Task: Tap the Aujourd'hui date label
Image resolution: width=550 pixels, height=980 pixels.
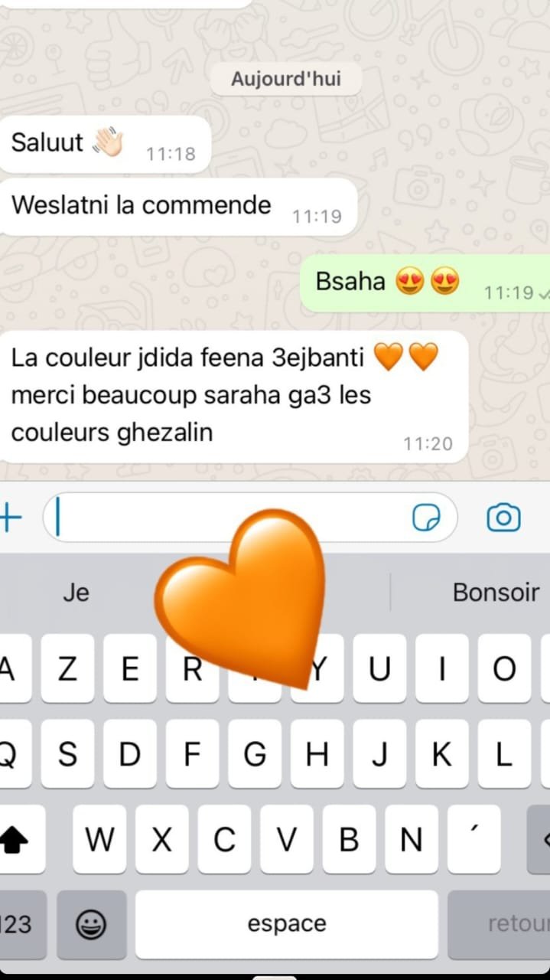Action: 286,79
